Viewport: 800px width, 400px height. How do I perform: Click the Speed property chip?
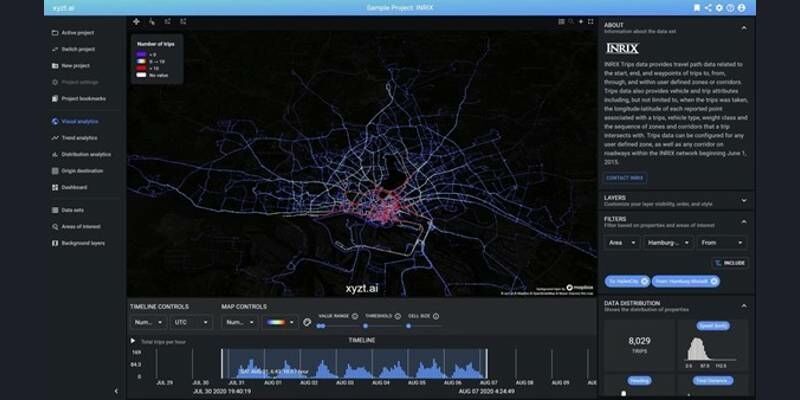[713, 326]
